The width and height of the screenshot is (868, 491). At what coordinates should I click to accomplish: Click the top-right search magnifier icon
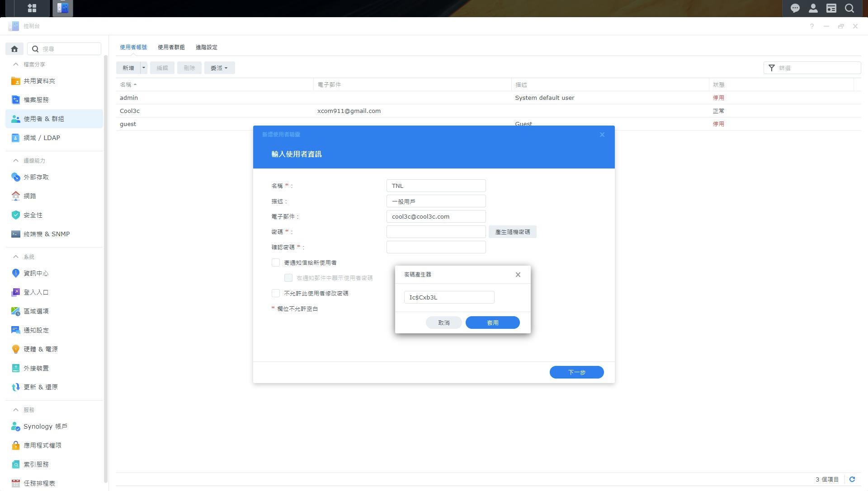849,8
